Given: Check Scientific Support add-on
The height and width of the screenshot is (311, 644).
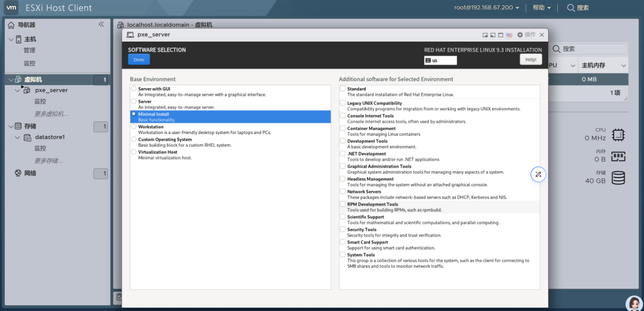Looking at the screenshot, I should click(343, 217).
